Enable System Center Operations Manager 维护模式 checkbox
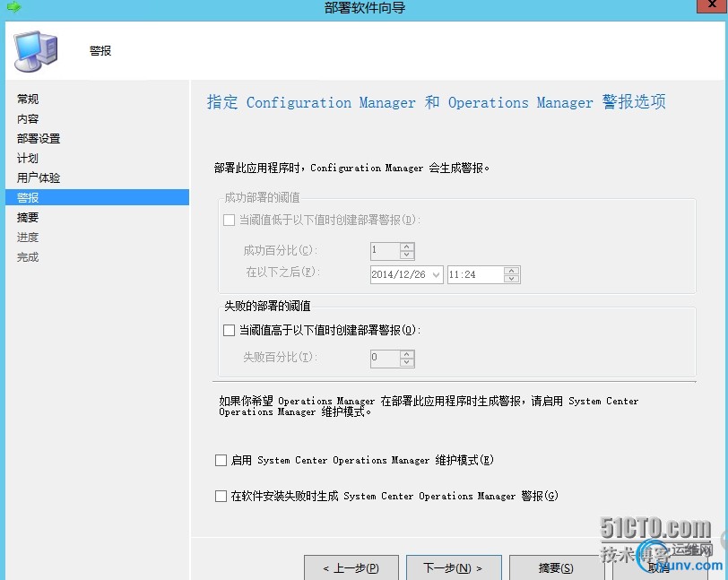The height and width of the screenshot is (580, 728). (x=221, y=460)
